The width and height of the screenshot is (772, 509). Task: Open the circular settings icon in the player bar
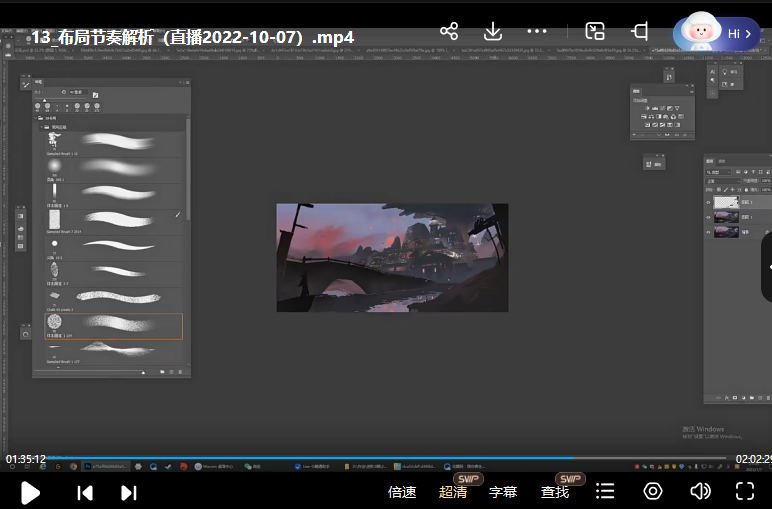point(653,491)
